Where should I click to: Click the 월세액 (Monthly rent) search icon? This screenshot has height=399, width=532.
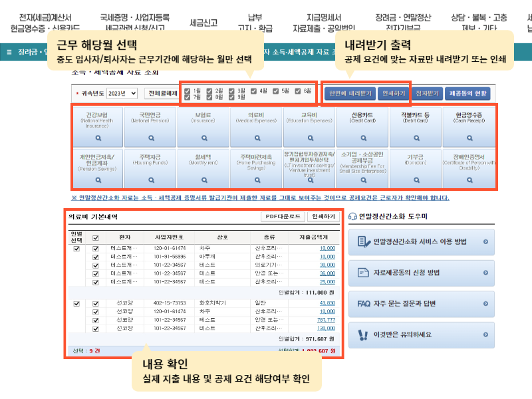coord(203,180)
